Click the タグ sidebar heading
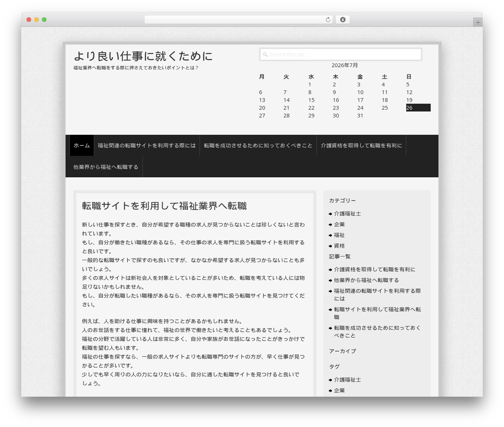 point(334,367)
